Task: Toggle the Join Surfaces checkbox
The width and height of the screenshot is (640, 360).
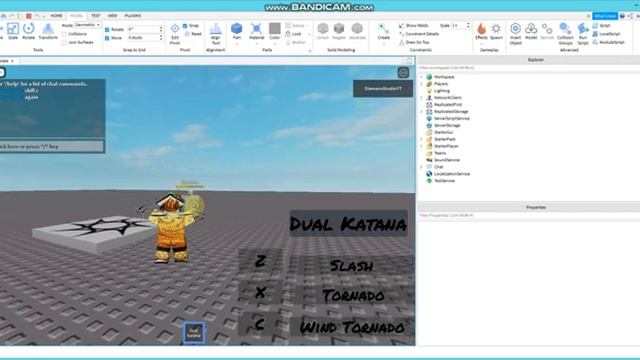Action: point(64,42)
